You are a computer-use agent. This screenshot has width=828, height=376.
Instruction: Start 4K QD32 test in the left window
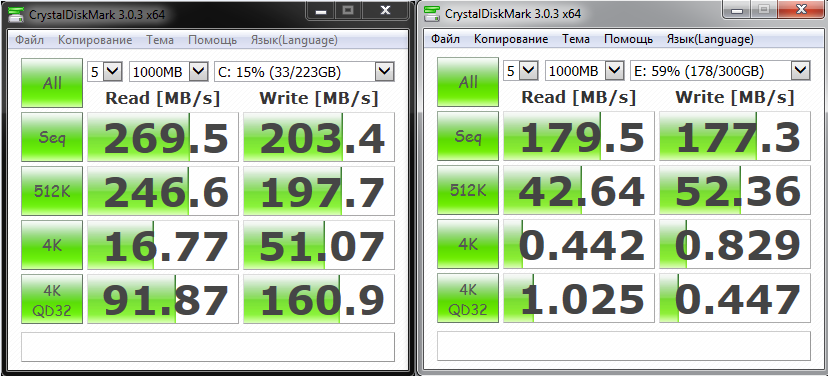point(52,299)
